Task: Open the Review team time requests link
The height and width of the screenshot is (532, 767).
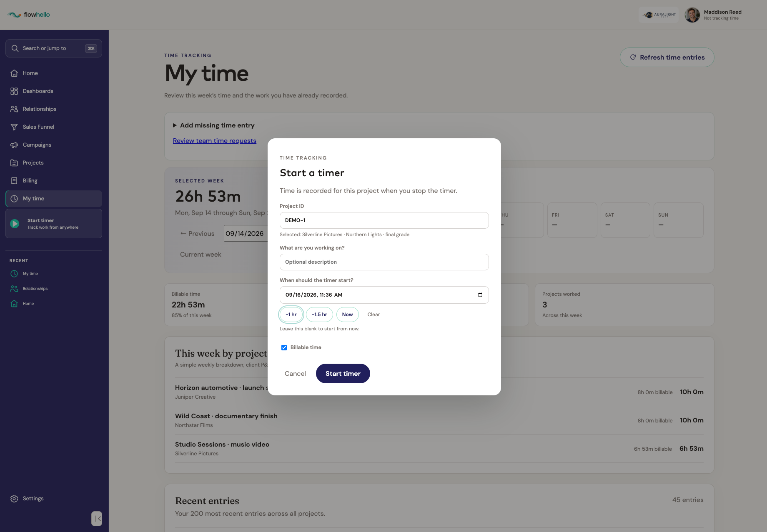Action: pyautogui.click(x=215, y=141)
